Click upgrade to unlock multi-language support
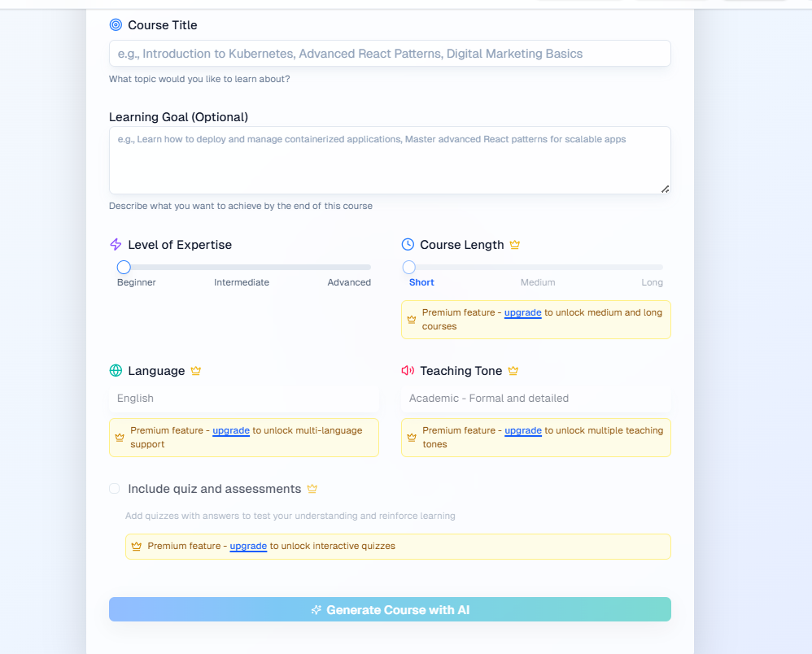 pyautogui.click(x=231, y=430)
